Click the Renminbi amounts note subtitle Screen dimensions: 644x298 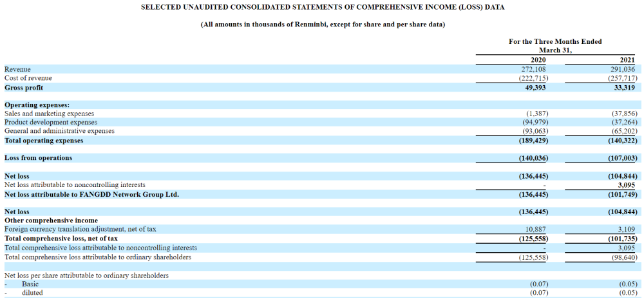click(323, 25)
